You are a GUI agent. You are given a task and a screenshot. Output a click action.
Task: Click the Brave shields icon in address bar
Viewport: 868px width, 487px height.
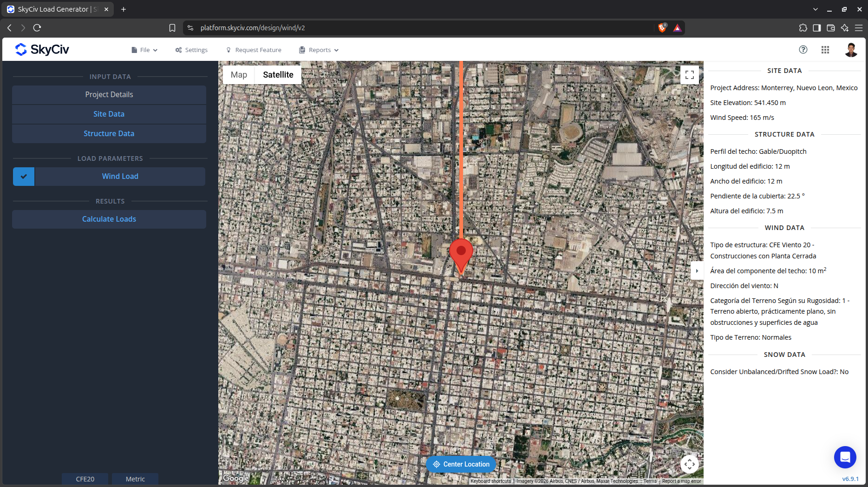click(x=663, y=28)
